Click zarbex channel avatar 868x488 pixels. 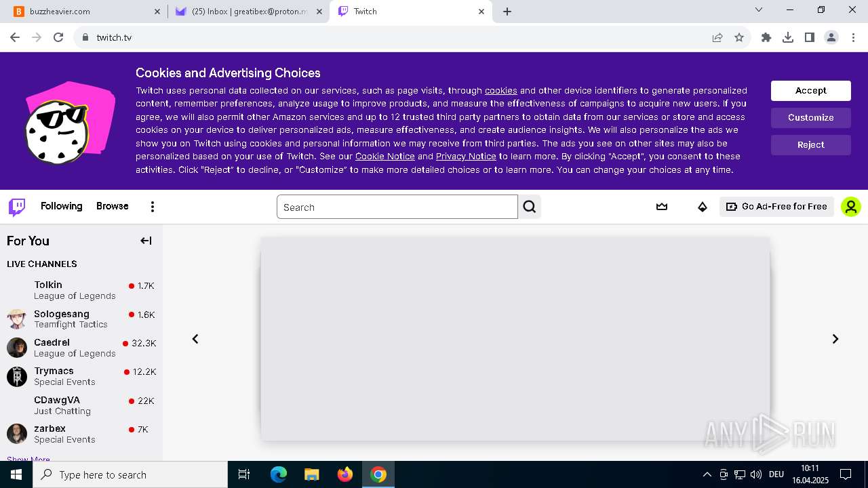pos(17,434)
